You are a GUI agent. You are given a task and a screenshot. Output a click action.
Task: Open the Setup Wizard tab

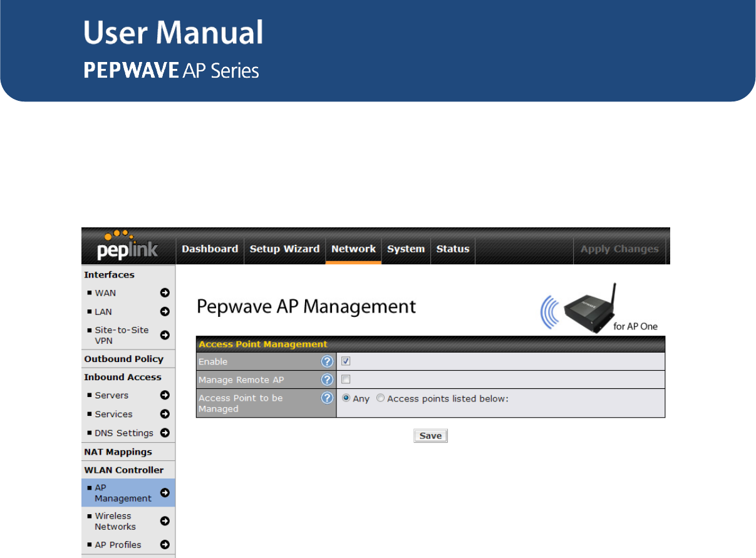coord(284,249)
